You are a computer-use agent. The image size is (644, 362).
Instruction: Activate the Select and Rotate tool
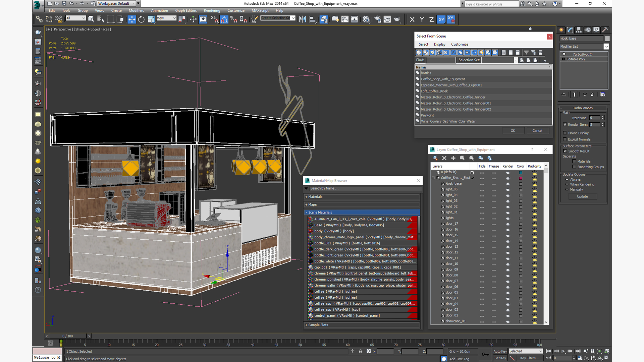pyautogui.click(x=141, y=19)
